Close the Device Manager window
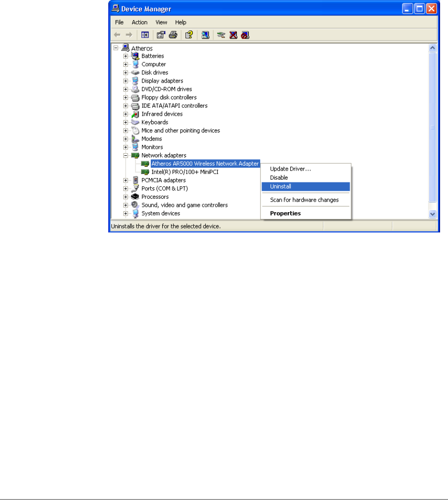This screenshot has height=500, width=448. click(431, 8)
